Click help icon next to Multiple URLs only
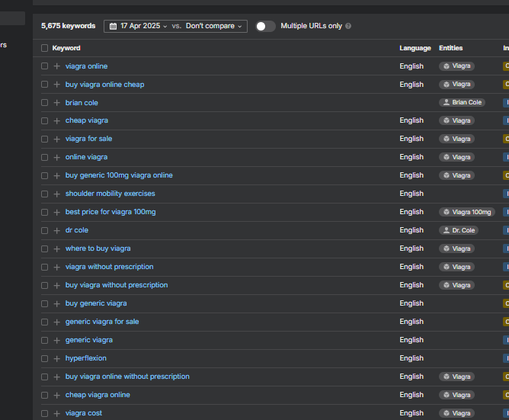Screen dimensions: 509x420 tap(348, 26)
